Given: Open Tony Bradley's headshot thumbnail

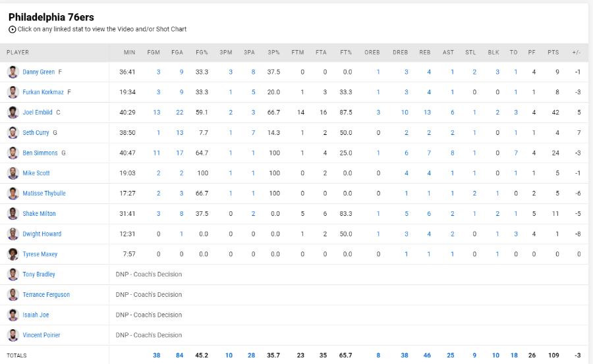Looking at the screenshot, I should click(x=13, y=274).
